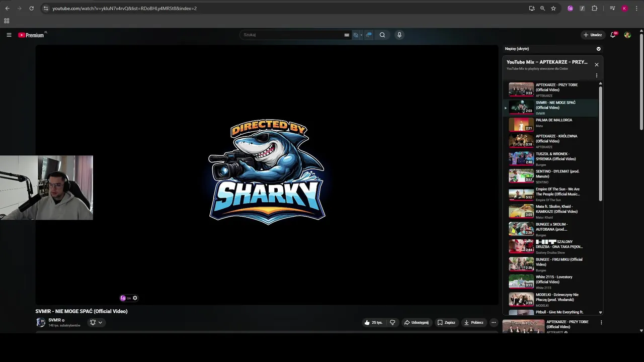Play Empire Of The Sun playlist item
The height and width of the screenshot is (362, 644).
(552, 194)
